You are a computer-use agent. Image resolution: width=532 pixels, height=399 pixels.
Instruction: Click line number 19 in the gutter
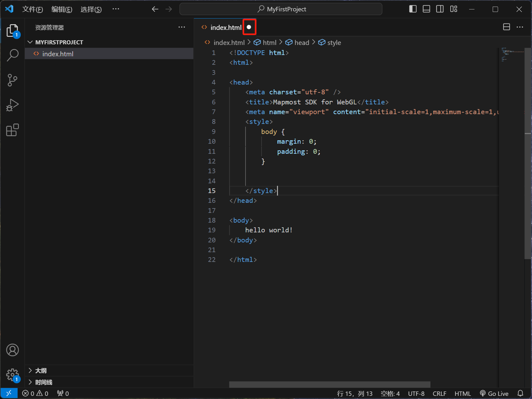(212, 230)
